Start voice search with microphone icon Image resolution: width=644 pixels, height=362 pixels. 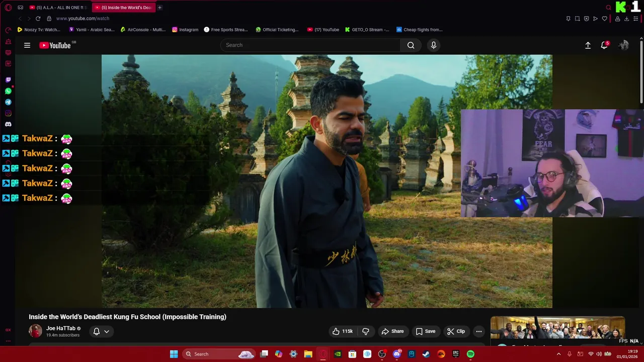434,45
